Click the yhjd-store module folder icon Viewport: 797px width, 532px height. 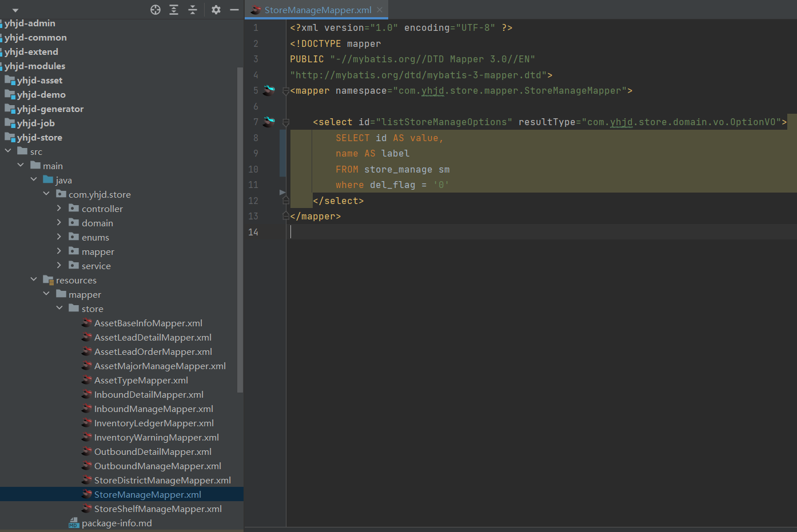(10, 137)
